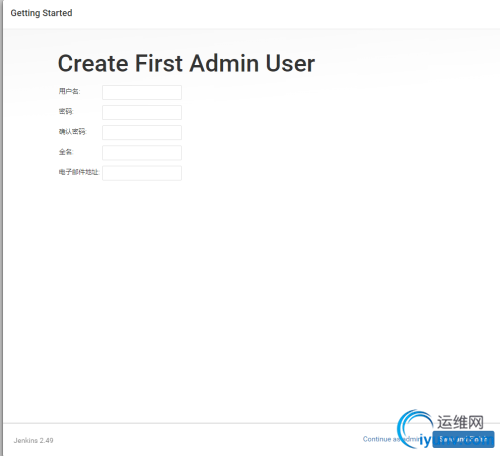Click the 全名 label text
The width and height of the screenshot is (500, 456).
click(66, 152)
